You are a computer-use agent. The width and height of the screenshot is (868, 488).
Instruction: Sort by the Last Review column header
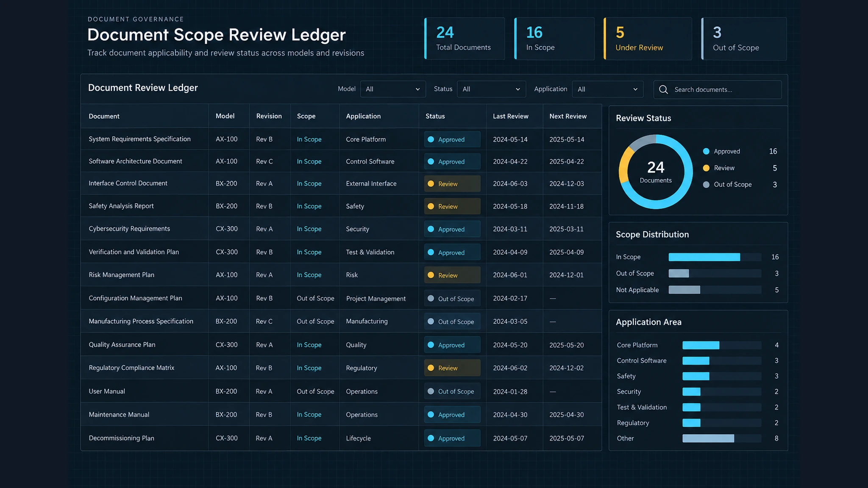pyautogui.click(x=510, y=116)
